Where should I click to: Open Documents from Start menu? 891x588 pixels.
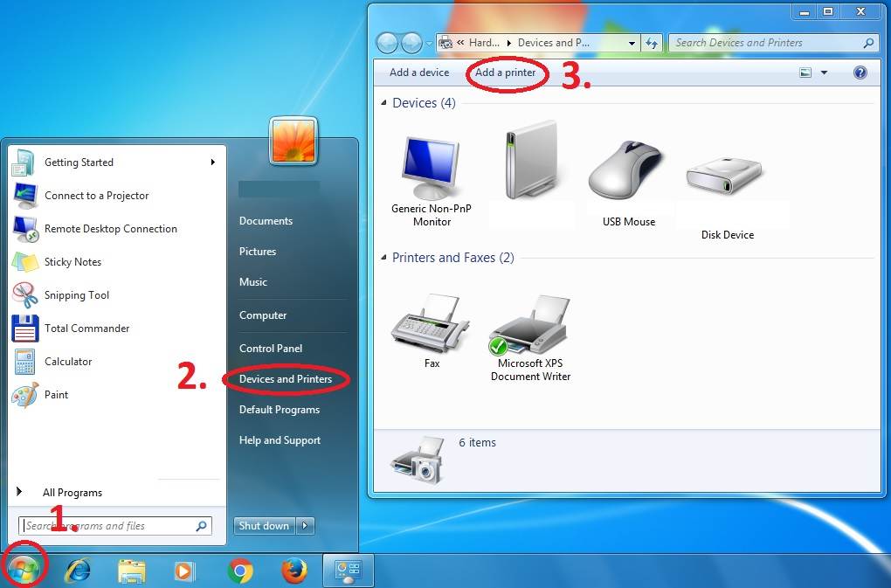point(266,221)
